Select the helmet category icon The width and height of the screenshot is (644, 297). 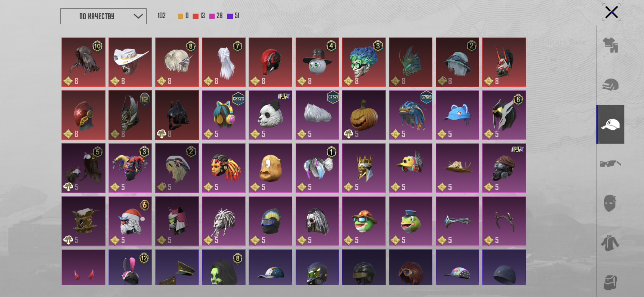pyautogui.click(x=610, y=85)
